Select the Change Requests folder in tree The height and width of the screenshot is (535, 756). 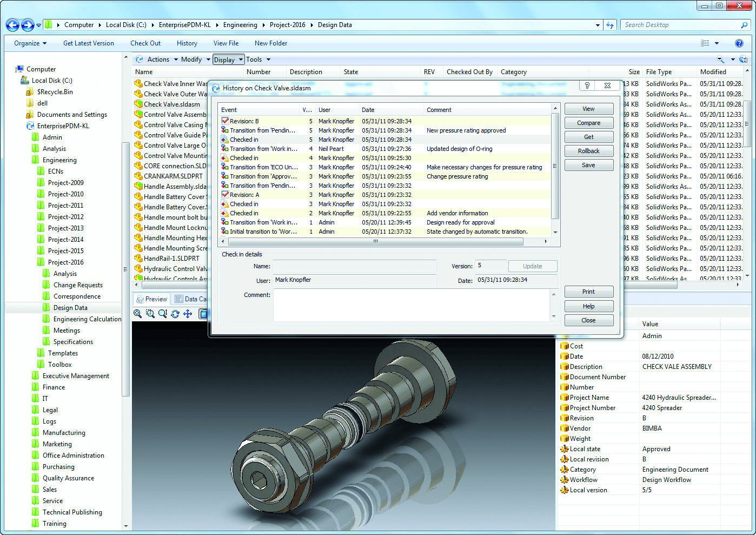(x=78, y=285)
